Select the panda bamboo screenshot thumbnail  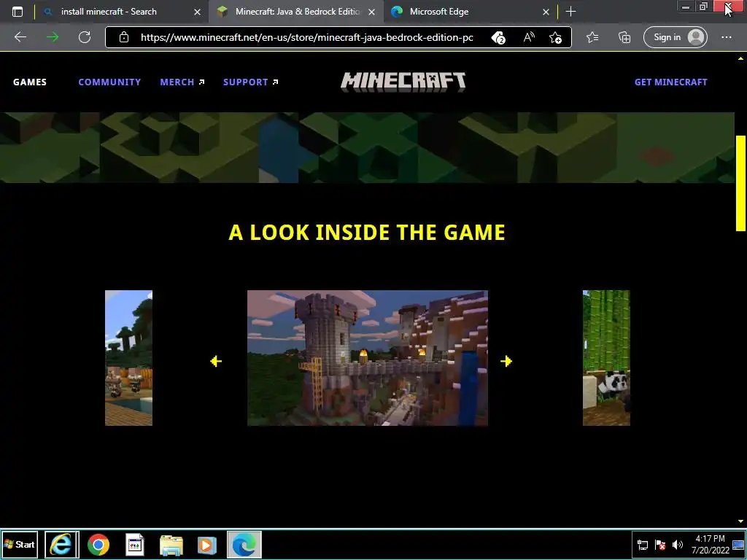[x=606, y=358]
